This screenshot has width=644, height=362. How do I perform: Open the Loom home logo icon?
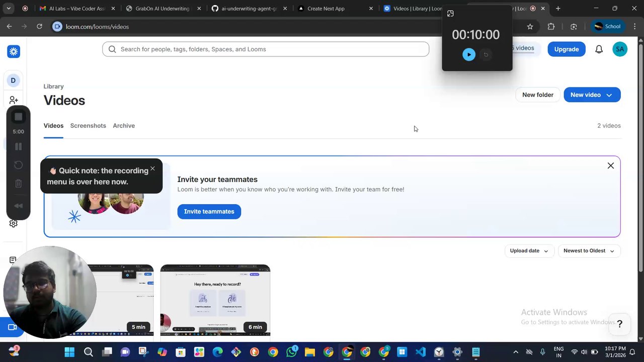tap(14, 51)
